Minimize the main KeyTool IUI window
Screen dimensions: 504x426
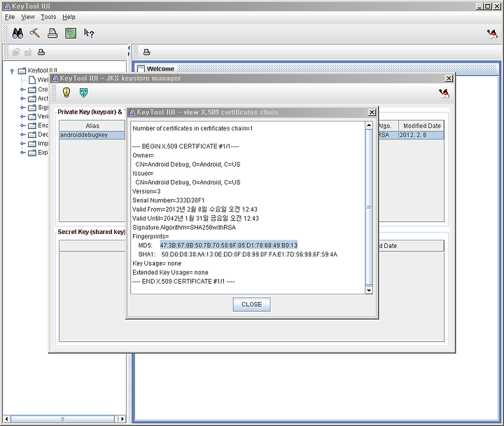pos(479,6)
